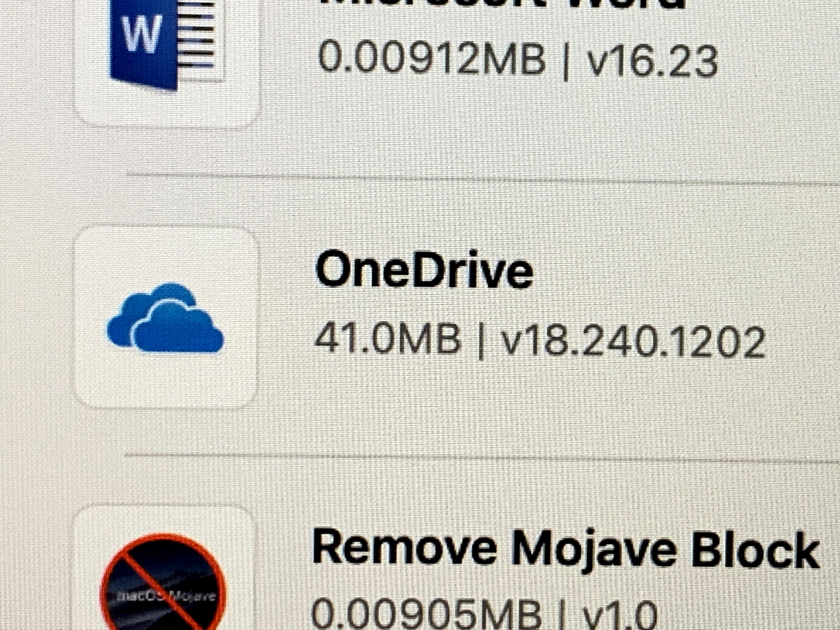Click the divider line above the OneDrive row
Image resolution: width=840 pixels, height=630 pixels.
(482, 179)
